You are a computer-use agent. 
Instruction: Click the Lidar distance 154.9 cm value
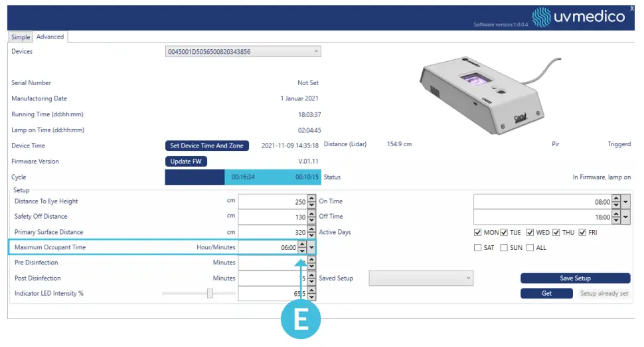click(x=399, y=144)
